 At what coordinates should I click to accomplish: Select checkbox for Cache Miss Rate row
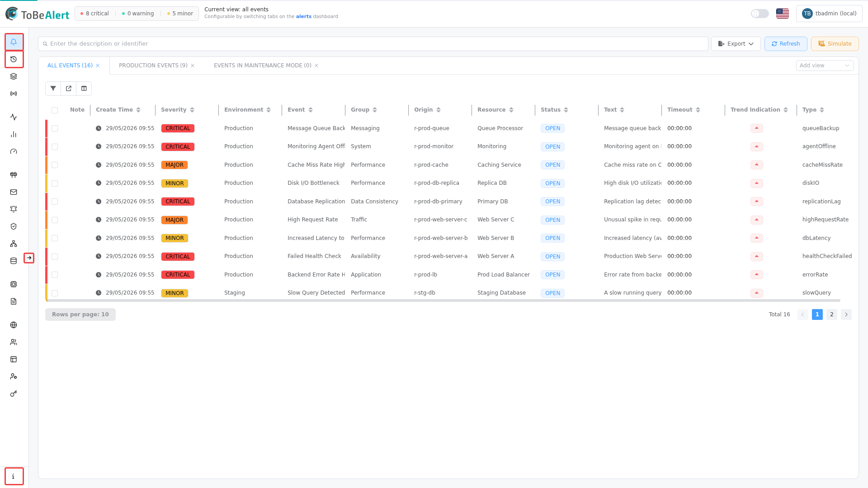pyautogui.click(x=55, y=165)
